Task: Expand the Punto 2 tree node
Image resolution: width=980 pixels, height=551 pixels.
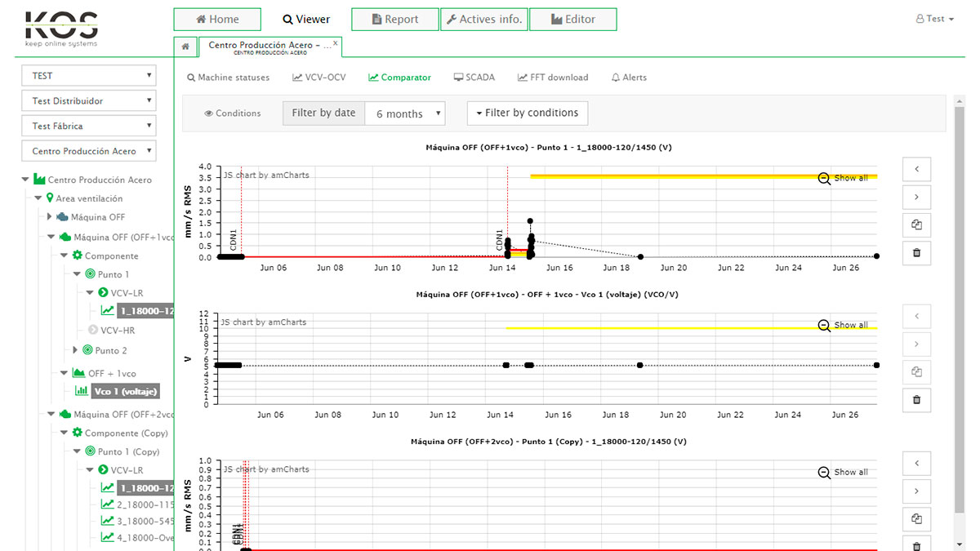Action: pos(76,350)
